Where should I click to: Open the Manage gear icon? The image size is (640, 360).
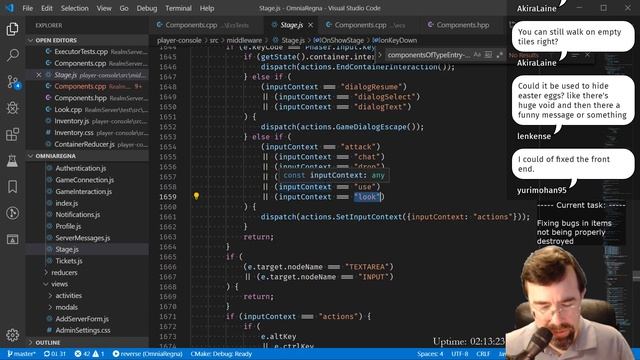point(12,335)
